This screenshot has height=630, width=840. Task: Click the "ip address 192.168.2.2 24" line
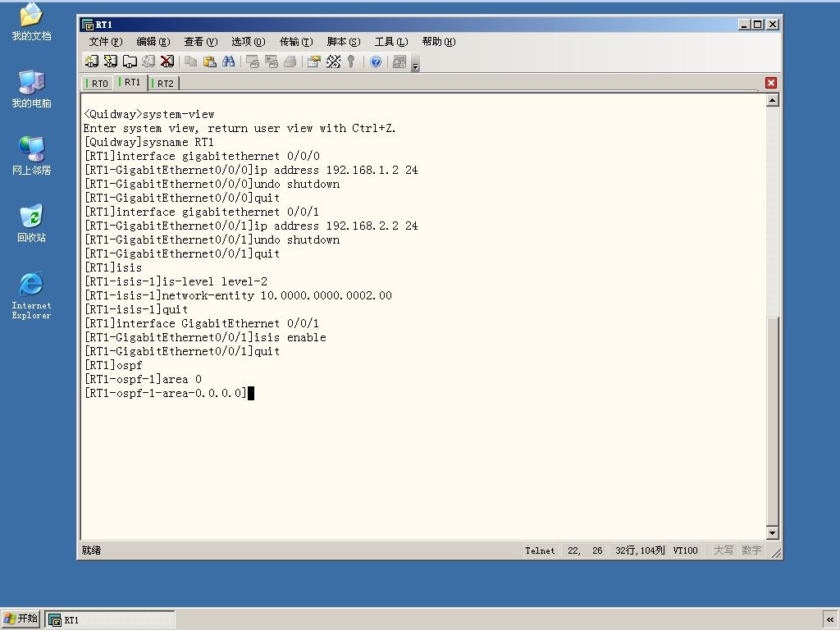[251, 226]
